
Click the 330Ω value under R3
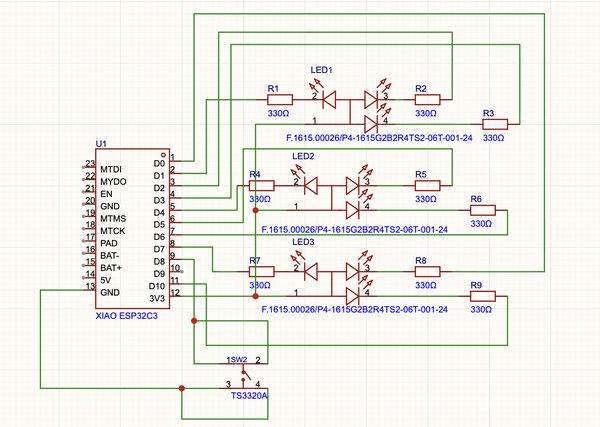point(493,138)
